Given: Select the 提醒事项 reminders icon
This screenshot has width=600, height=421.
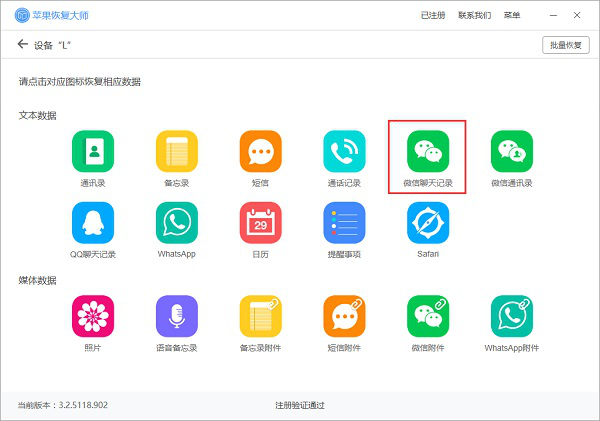Looking at the screenshot, I should tap(344, 222).
